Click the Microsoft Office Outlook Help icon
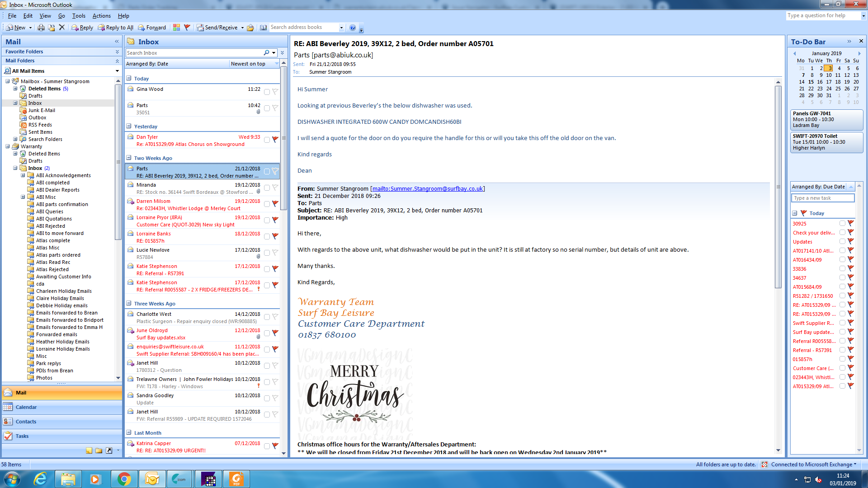Viewport: 868px width, 488px height. tap(353, 28)
